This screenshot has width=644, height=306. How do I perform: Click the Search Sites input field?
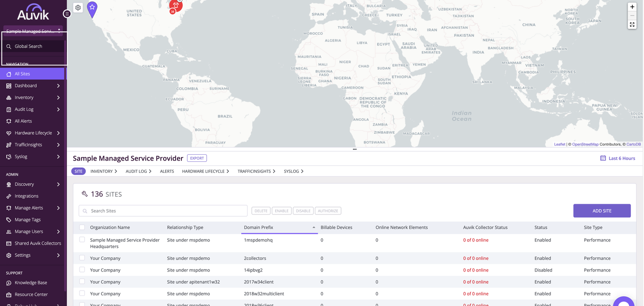163,211
